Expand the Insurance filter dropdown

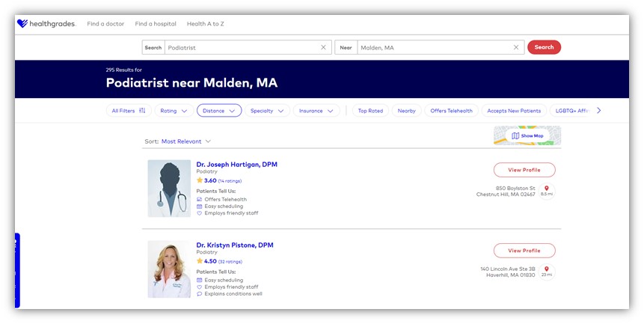pos(316,111)
